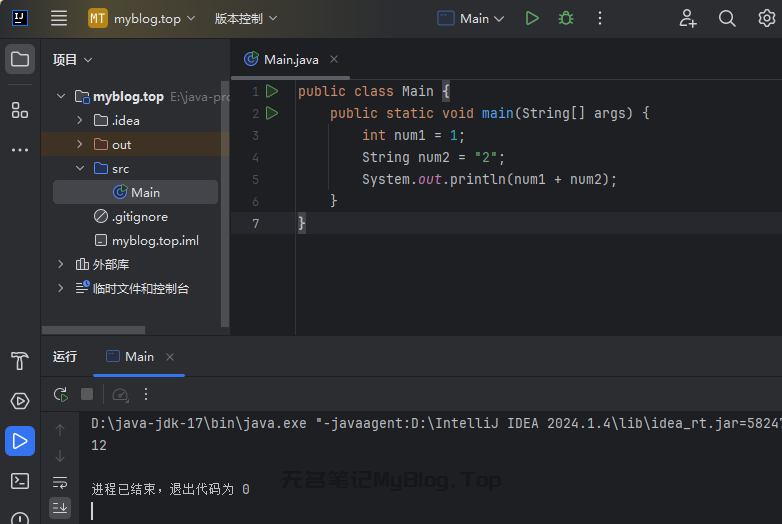Viewport: 782px width, 524px height.
Task: Toggle the Run tool window button
Action: point(20,441)
